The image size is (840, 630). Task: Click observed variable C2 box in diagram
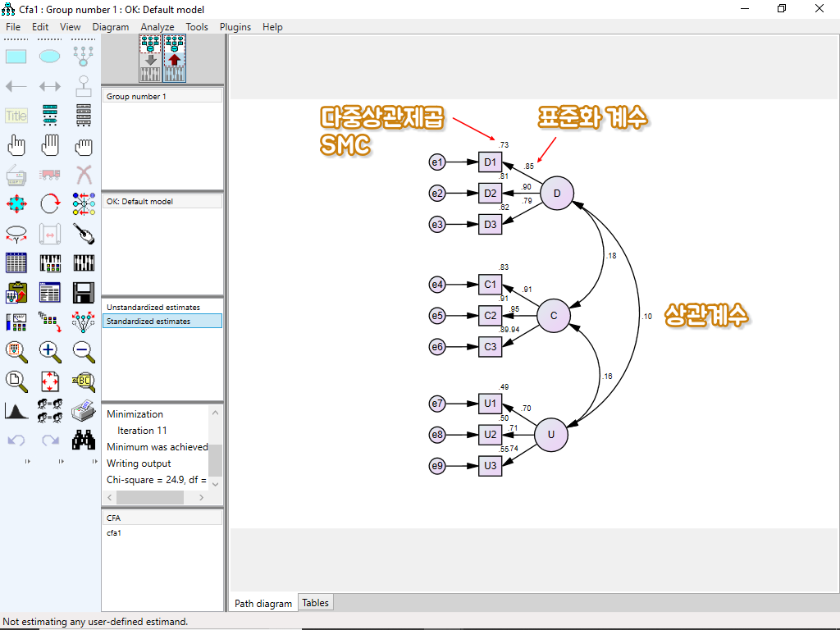click(491, 316)
